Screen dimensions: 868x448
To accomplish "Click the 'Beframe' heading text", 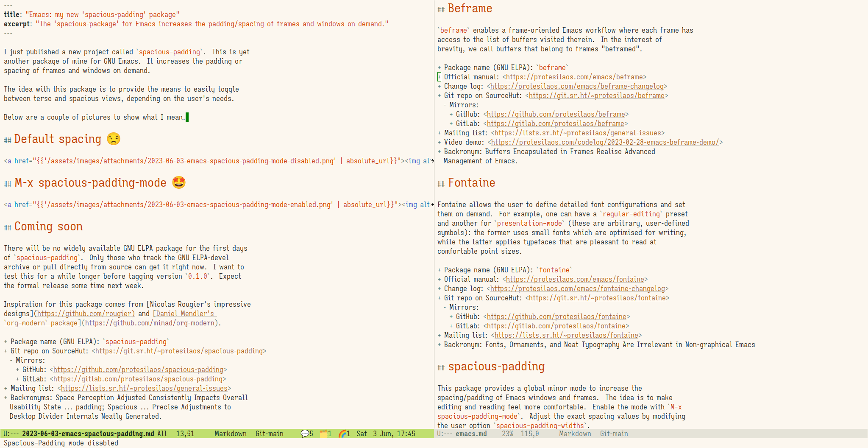I will (x=470, y=8).
